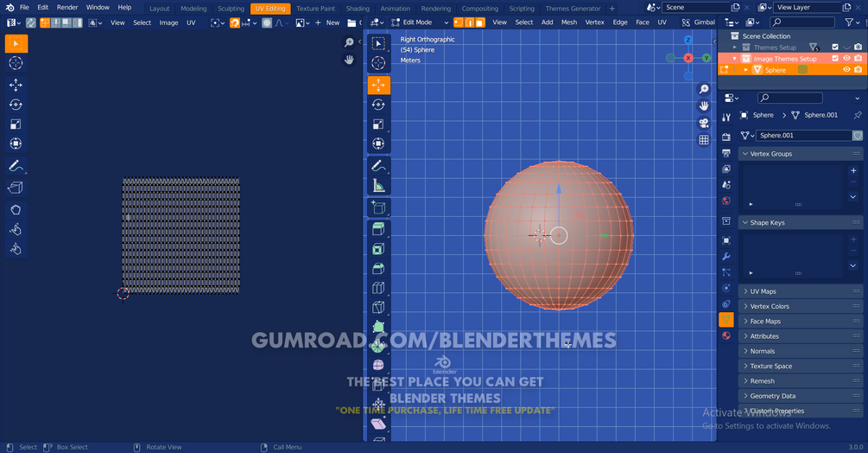
Task: Select the Cursor tool in UV editor
Action: [16, 63]
